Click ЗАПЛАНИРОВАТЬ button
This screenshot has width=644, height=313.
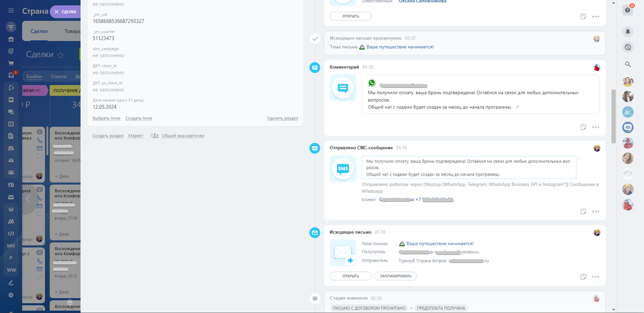tap(396, 276)
